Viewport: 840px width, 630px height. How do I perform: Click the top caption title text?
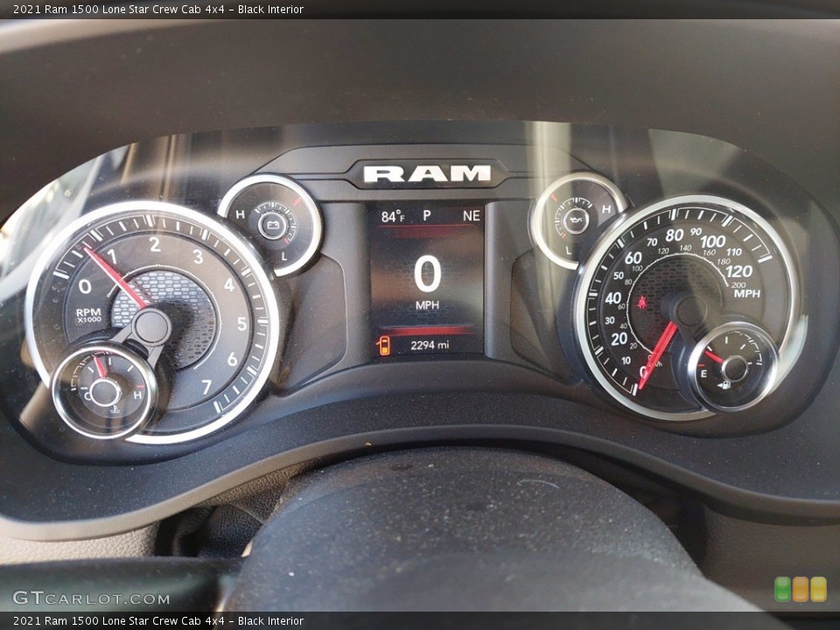click(158, 9)
